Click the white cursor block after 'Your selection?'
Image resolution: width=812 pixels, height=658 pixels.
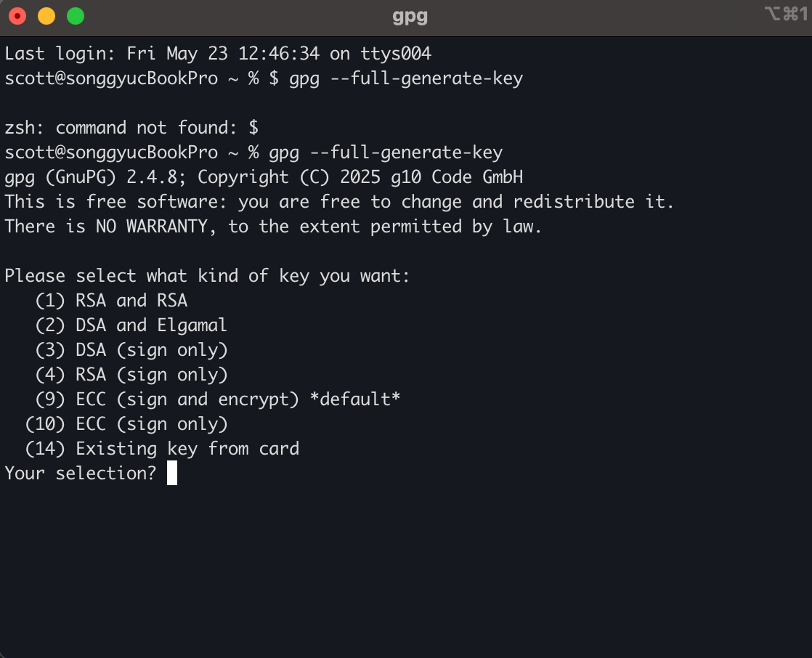pos(172,474)
